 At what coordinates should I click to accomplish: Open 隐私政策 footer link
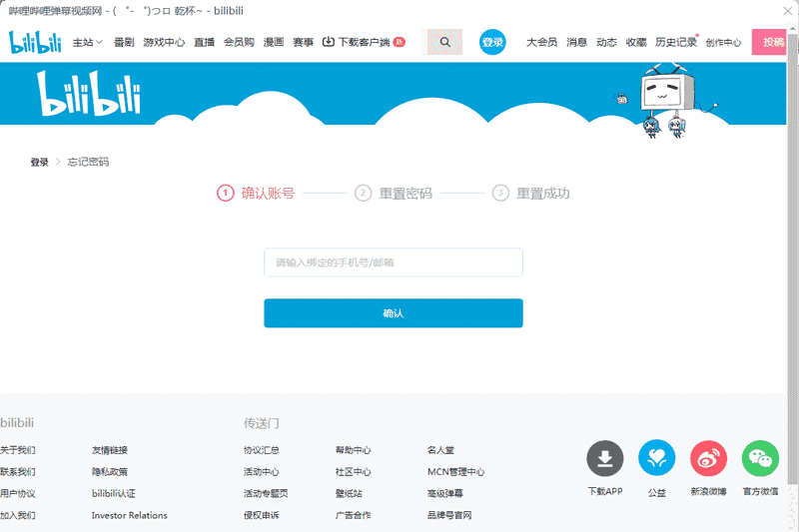tap(110, 472)
